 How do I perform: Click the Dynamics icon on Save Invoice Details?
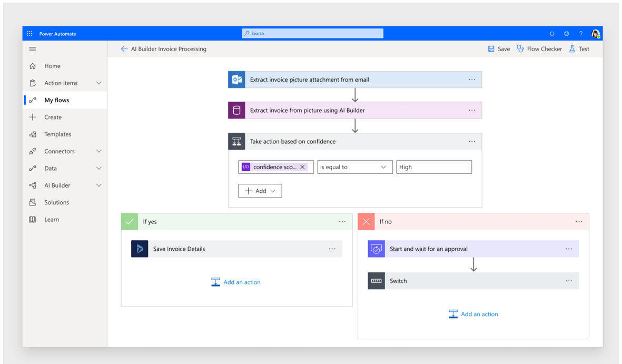140,249
